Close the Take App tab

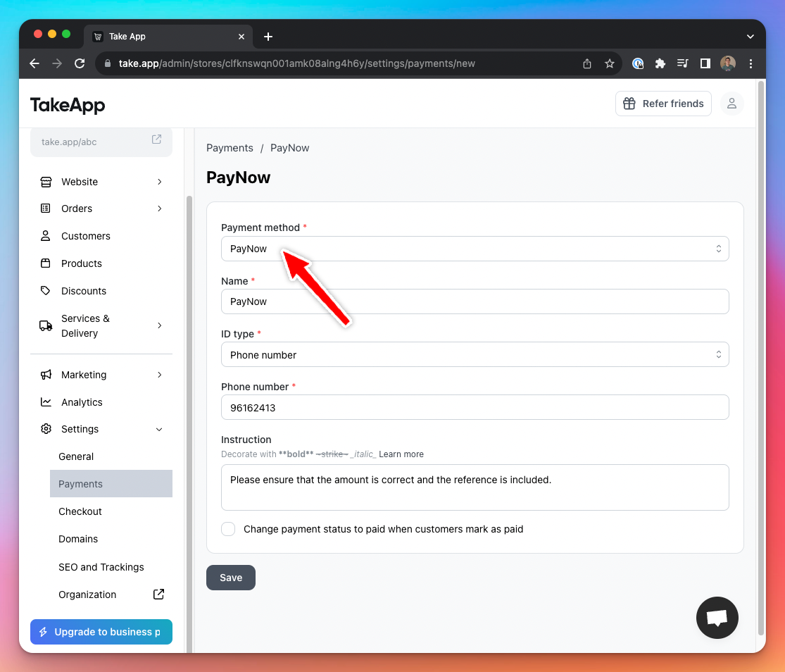pyautogui.click(x=241, y=37)
